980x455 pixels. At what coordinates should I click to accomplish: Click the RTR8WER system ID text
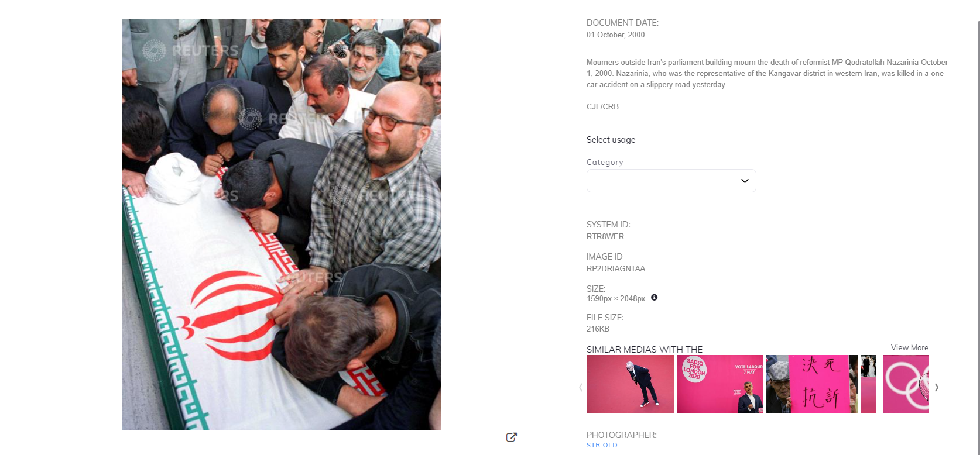point(605,236)
